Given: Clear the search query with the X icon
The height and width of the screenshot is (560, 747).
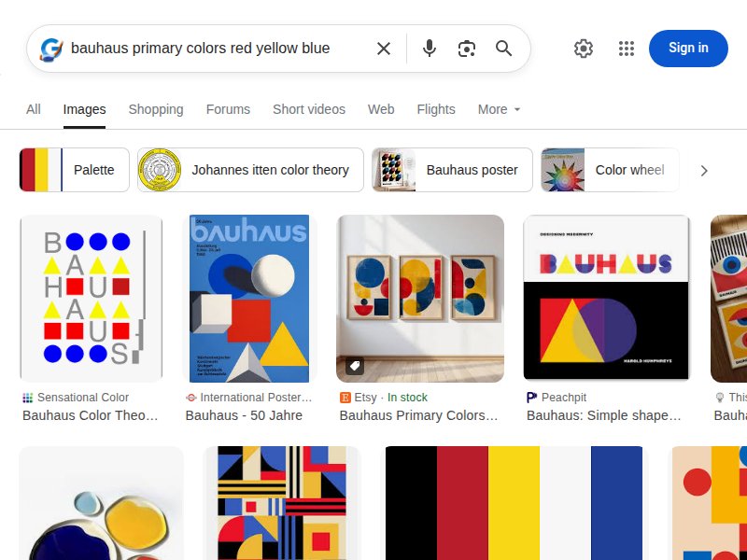Looking at the screenshot, I should (x=383, y=48).
